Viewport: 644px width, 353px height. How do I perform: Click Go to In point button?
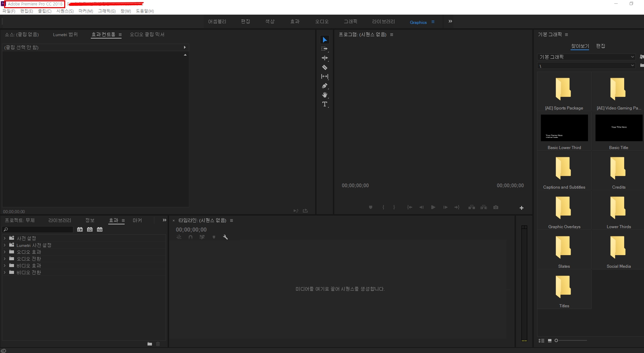tap(409, 207)
